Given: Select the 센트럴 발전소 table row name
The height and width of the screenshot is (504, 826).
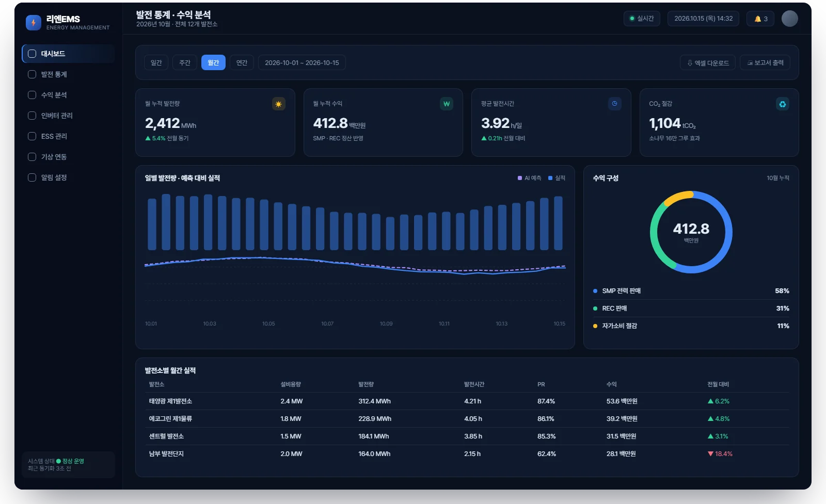Looking at the screenshot, I should coord(166,436).
